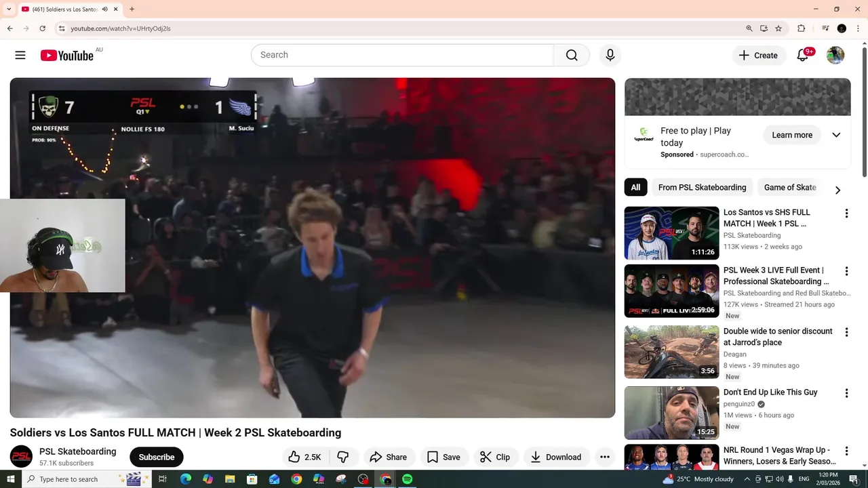The image size is (868, 488).
Task: Clip the video
Action: (496, 457)
